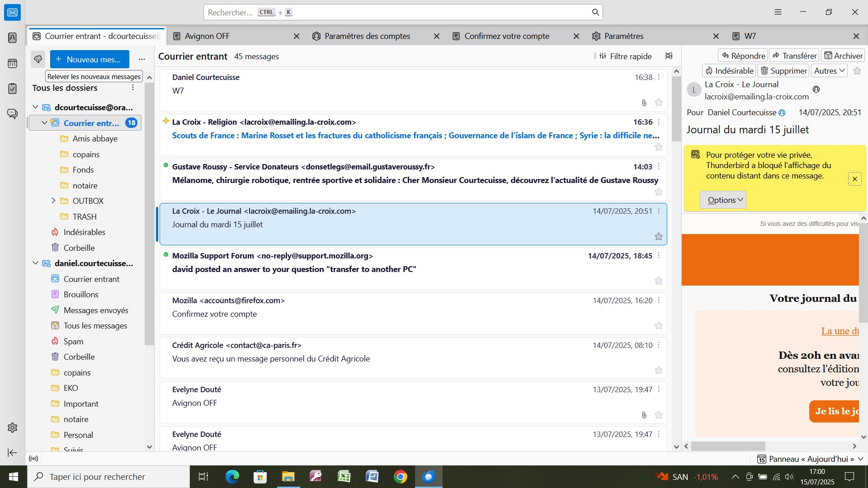Star the Mozilla Support Forum message
This screenshot has height=488, width=868.
point(659,281)
